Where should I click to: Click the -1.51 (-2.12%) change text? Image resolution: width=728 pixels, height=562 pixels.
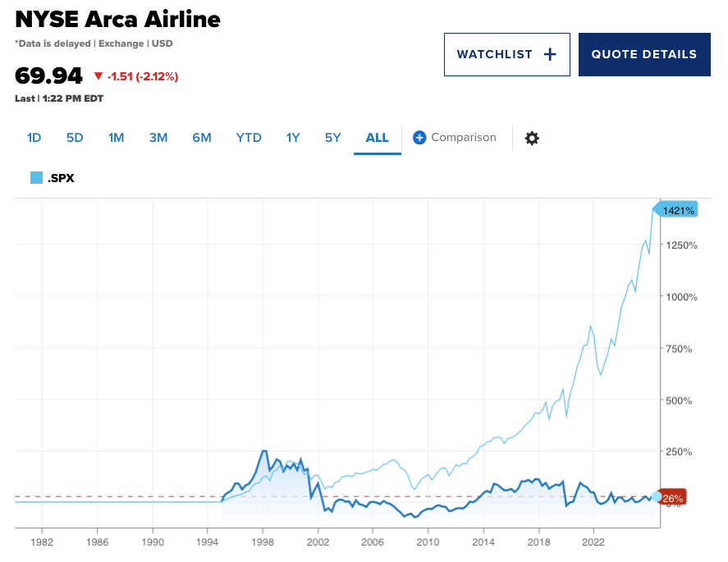(143, 76)
